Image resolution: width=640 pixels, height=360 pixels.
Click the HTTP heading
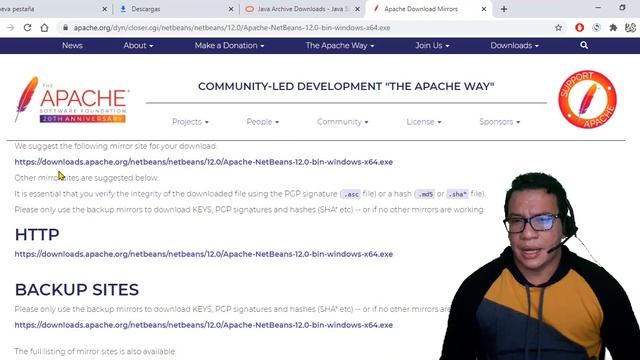point(37,235)
